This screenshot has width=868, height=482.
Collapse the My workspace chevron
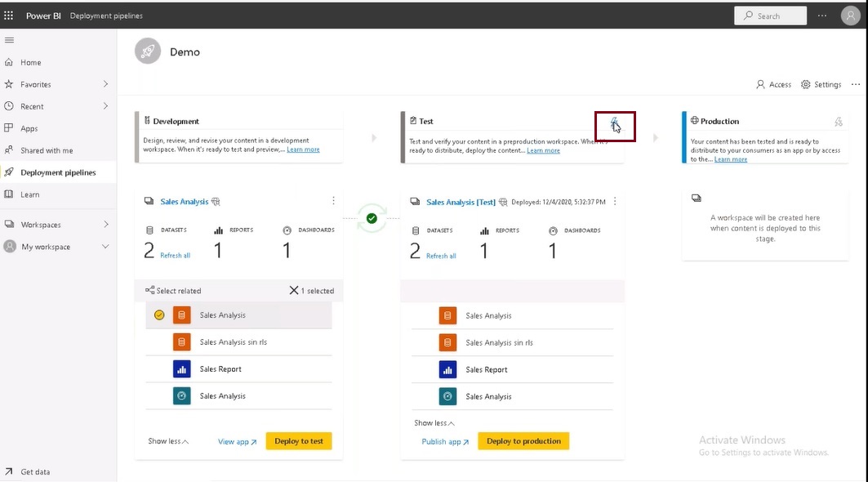click(105, 247)
